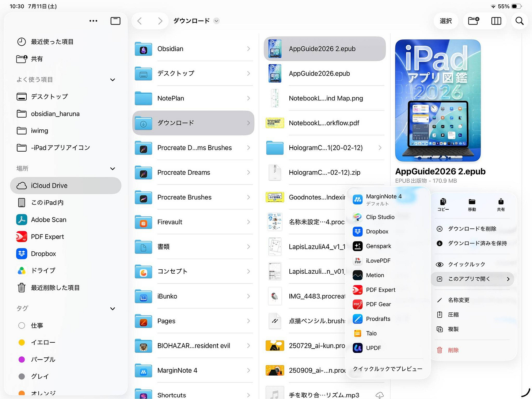Tap the Copy (コピー) icon in the context menu
This screenshot has height=399, width=532.
(443, 205)
